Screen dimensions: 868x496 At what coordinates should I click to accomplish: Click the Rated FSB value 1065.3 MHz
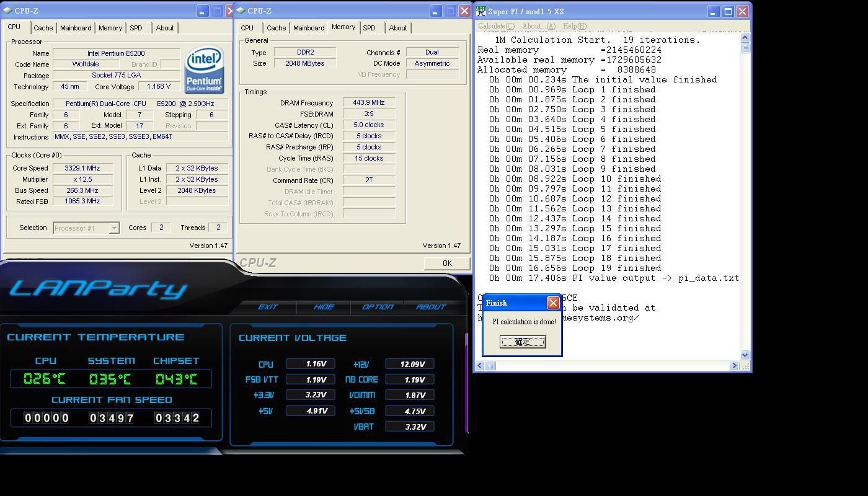point(82,201)
